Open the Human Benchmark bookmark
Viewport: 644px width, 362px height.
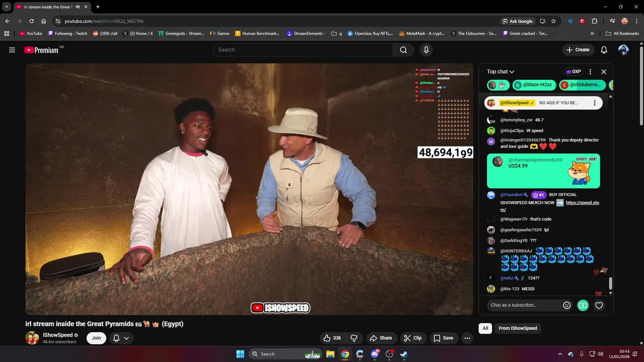pyautogui.click(x=257, y=34)
